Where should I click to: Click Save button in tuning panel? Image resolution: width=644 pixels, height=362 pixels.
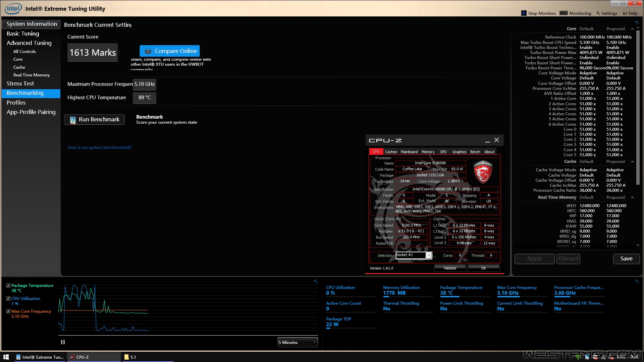click(626, 259)
